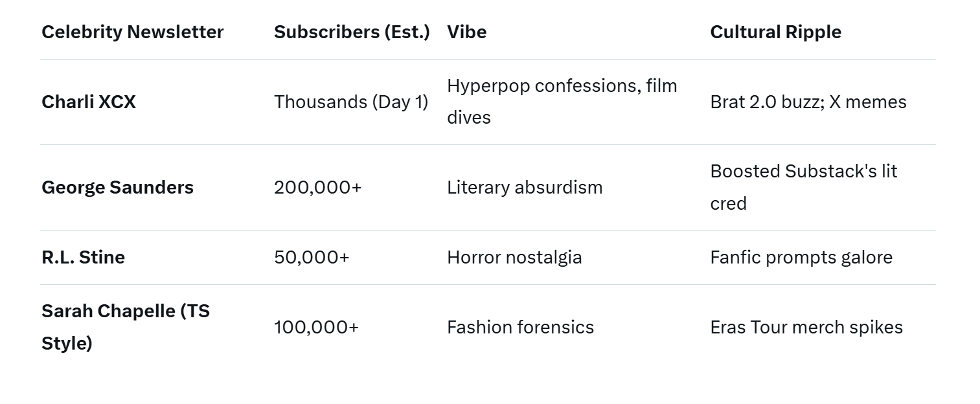Click the Hyperpop confessions, film dives cell
980x404 pixels.
pos(562,102)
